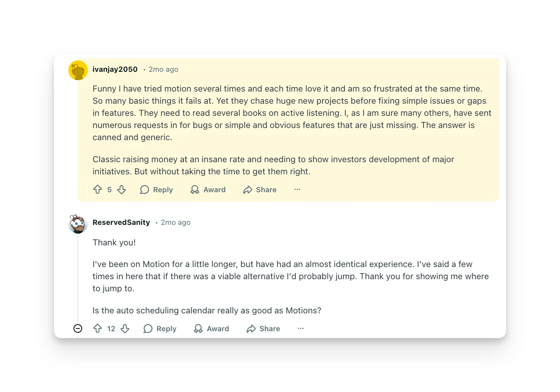
Task: Open the overflow menu on ivanjay2050's comment
Action: click(297, 190)
